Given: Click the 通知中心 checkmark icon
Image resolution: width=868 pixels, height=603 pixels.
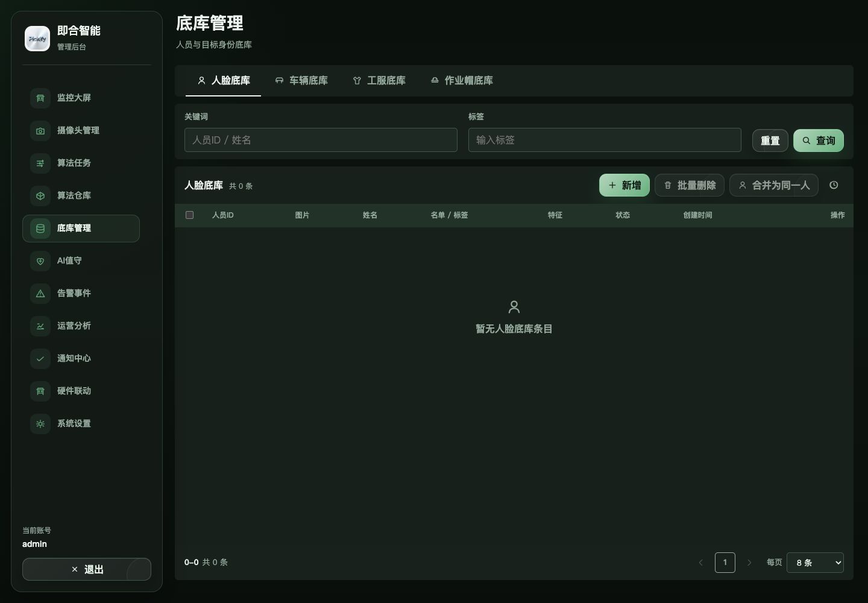Looking at the screenshot, I should click(x=40, y=358).
